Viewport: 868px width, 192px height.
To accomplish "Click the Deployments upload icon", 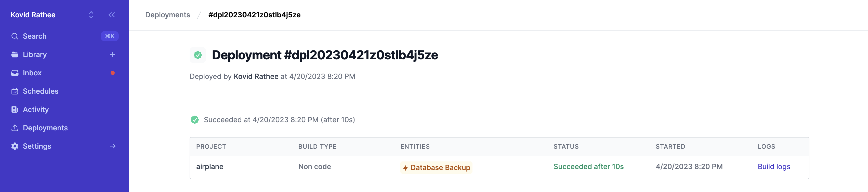I will (15, 128).
